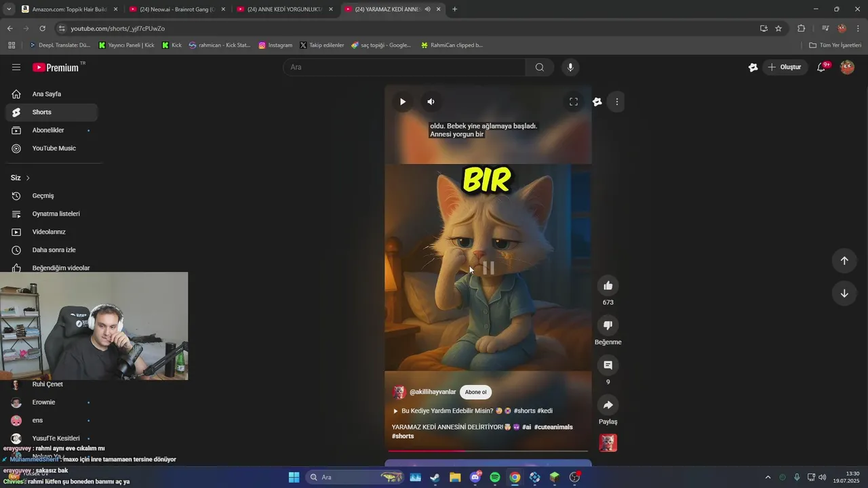Reload the page

pos(42,28)
